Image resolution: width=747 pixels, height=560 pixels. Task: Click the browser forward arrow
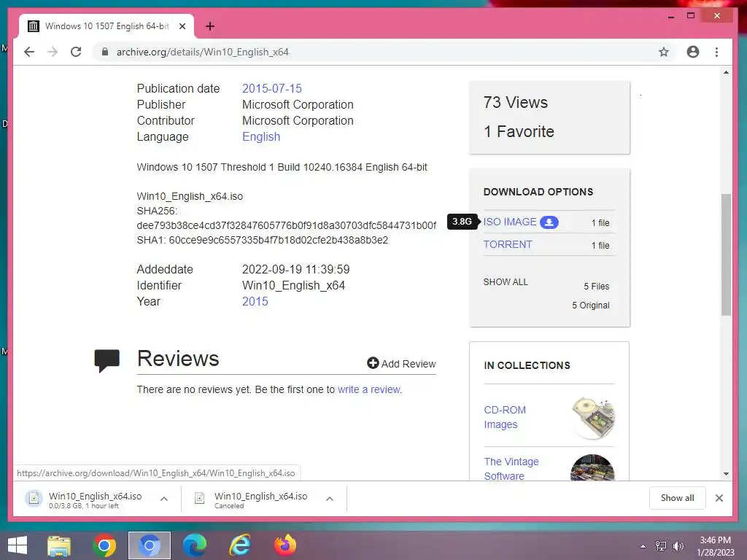tap(53, 52)
